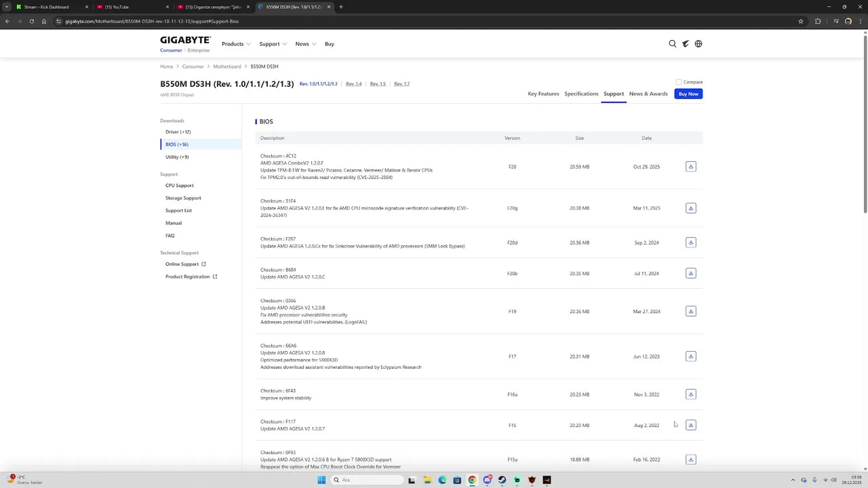Open the Chrome three-dot menu
Screen dimensions: 868x488
click(860, 21)
